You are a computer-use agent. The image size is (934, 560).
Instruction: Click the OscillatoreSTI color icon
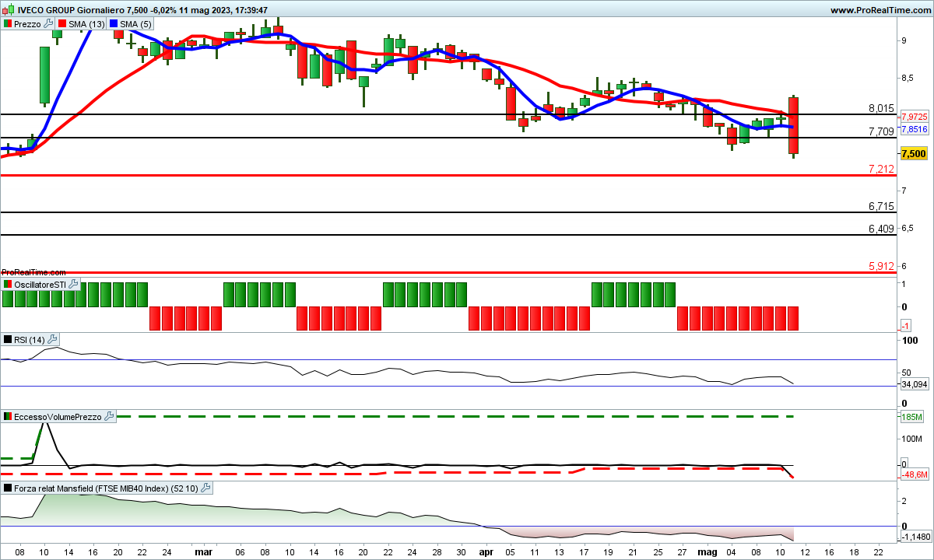pos(8,285)
